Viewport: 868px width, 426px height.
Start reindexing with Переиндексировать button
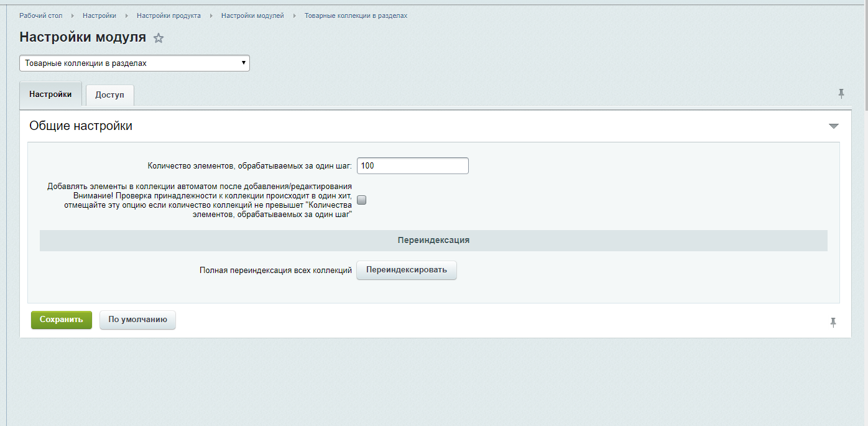click(x=407, y=270)
